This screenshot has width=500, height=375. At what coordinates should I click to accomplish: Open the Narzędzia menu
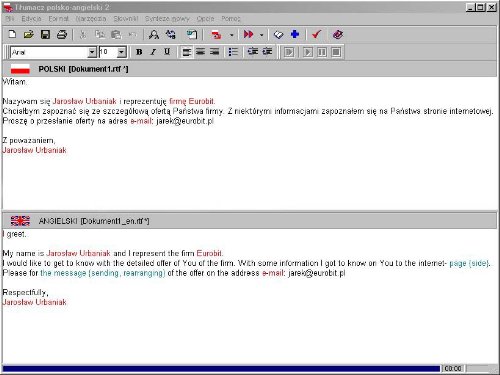point(91,19)
